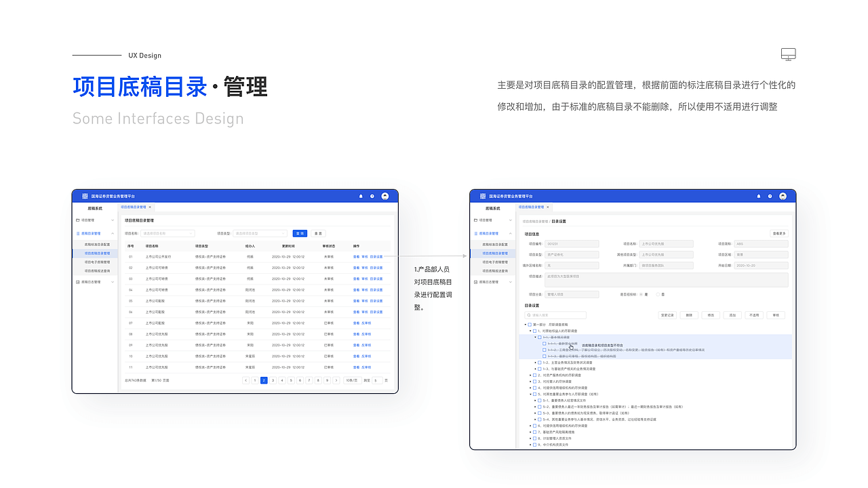Collapse the 第一部分 尽职调查底稿 tree arrow
Image resolution: width=868 pixels, height=488 pixels.
[525, 325]
